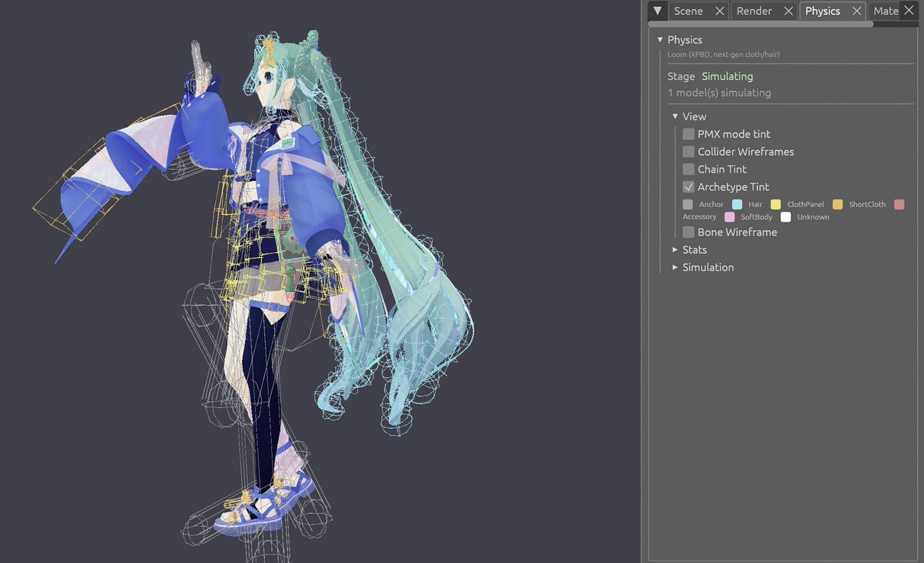The image size is (924, 563).
Task: Turn on the Chain Tint checkbox
Action: [x=688, y=169]
